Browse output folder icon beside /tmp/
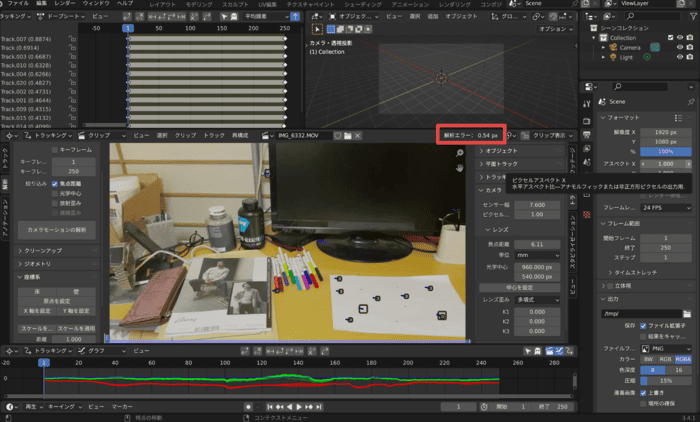Image resolution: width=700 pixels, height=422 pixels. point(689,313)
